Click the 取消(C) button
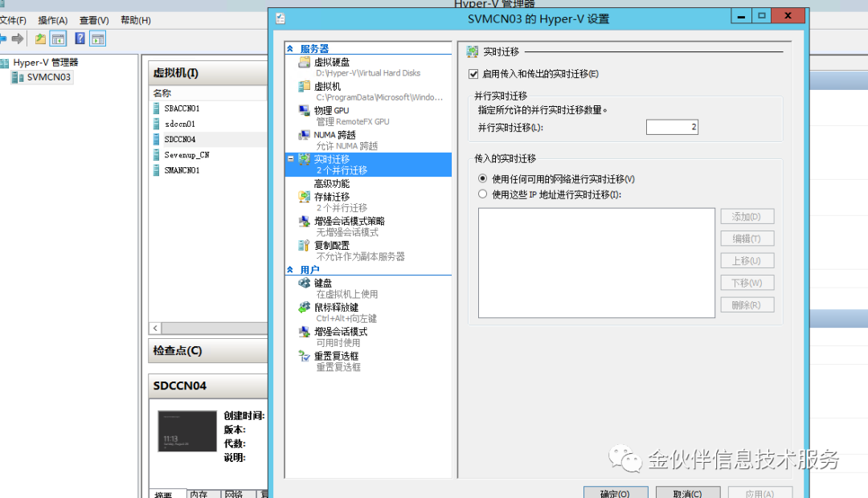 pos(688,492)
